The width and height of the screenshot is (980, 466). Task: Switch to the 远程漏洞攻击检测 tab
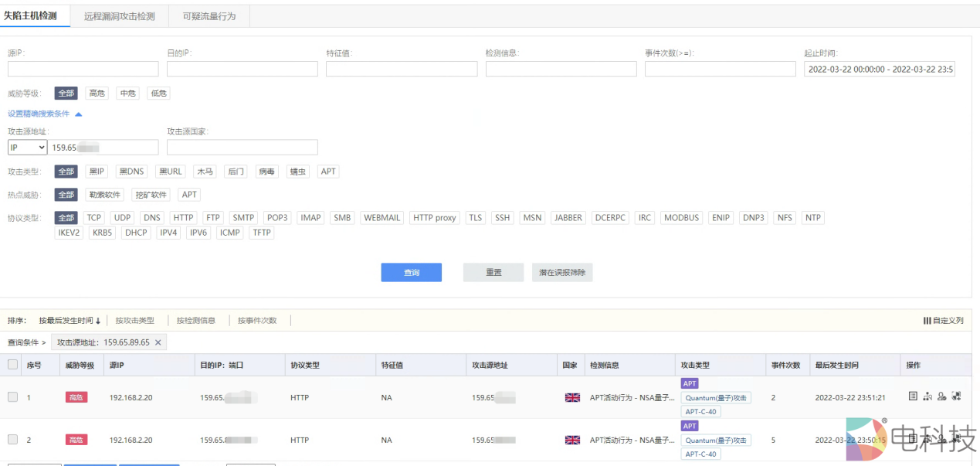(x=119, y=15)
